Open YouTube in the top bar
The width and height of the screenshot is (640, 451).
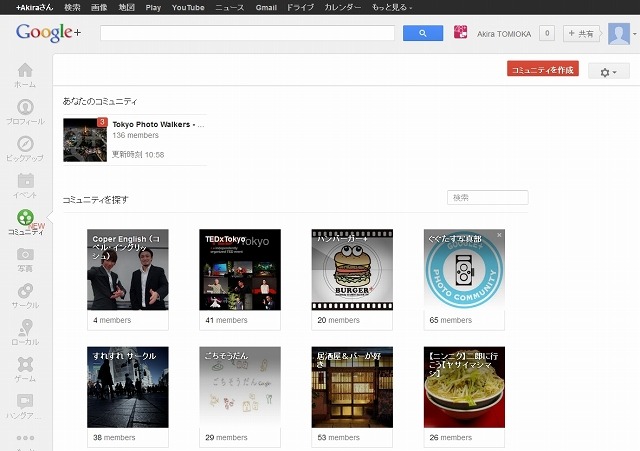(x=188, y=7)
